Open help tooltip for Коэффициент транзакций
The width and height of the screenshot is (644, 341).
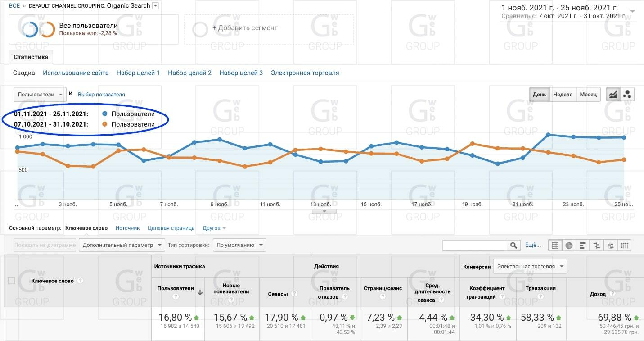[x=502, y=297]
